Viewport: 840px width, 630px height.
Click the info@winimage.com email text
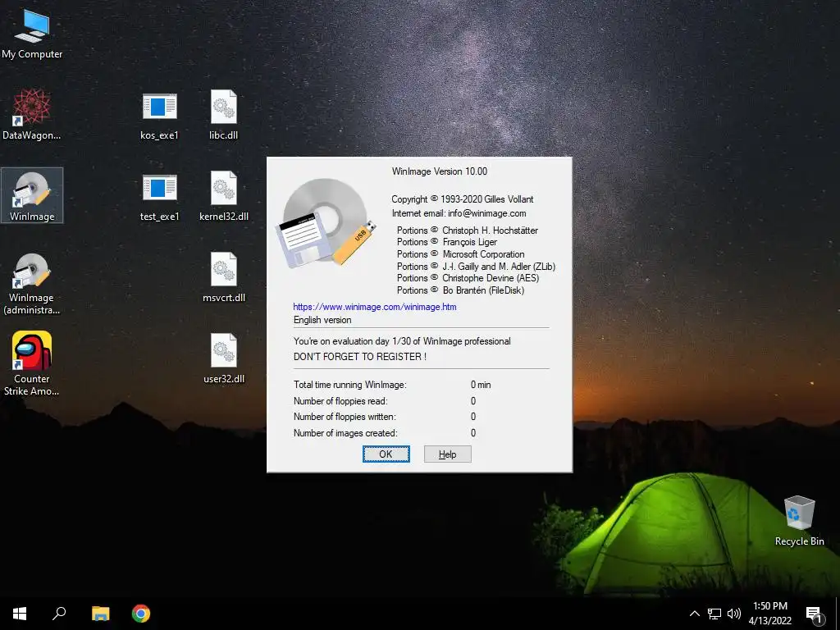click(x=486, y=213)
